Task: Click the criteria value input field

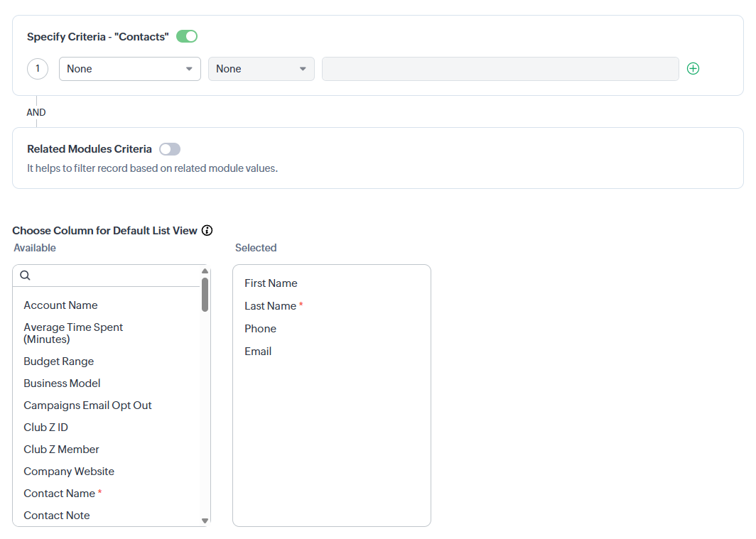Action: pyautogui.click(x=499, y=69)
